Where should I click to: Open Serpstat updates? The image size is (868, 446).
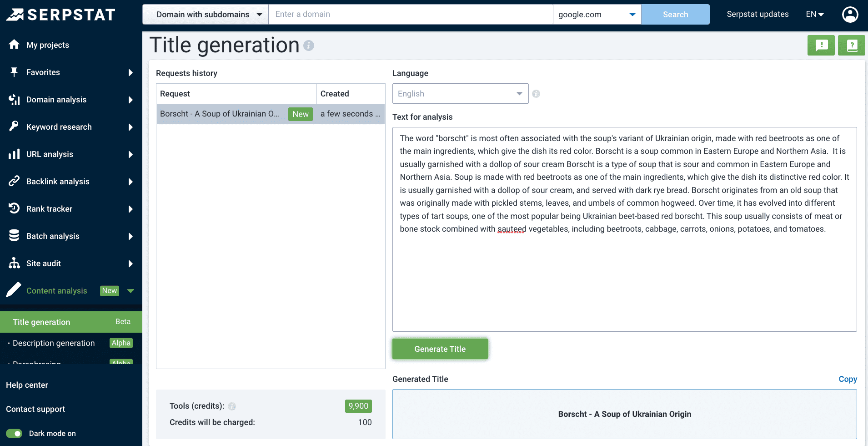[758, 14]
